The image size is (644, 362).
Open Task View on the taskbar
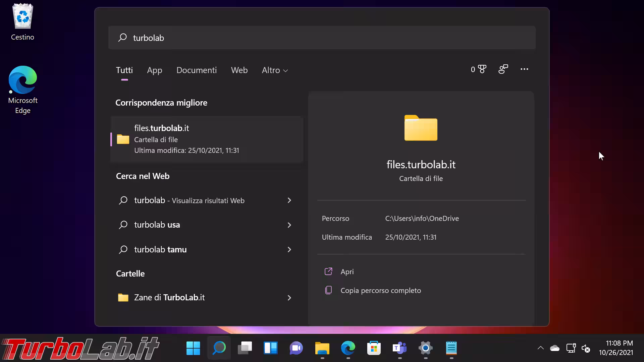tap(245, 348)
